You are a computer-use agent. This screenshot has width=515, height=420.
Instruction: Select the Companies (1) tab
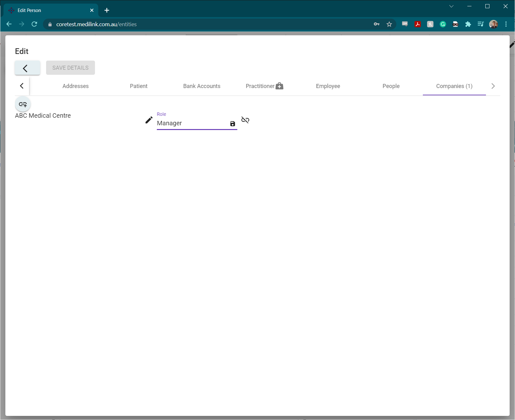pos(454,86)
